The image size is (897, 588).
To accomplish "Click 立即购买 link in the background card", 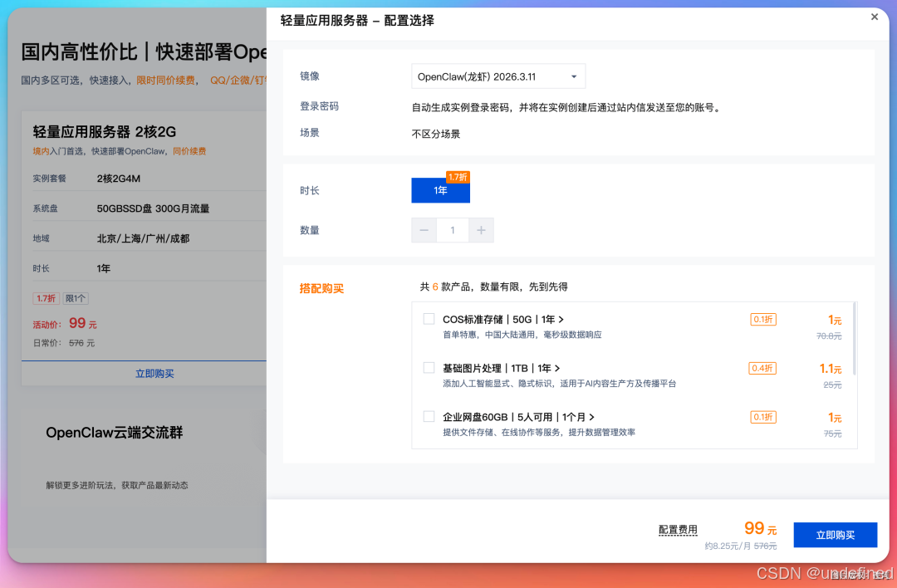I will tap(154, 374).
